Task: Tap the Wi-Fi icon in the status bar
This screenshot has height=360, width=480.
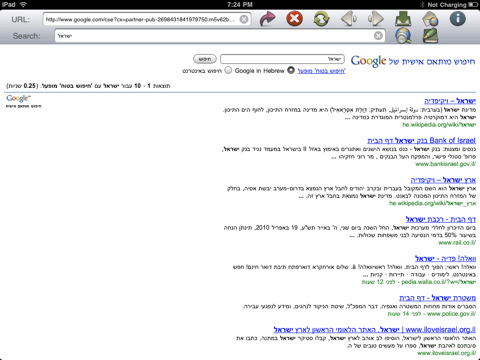Action: click(23, 4)
